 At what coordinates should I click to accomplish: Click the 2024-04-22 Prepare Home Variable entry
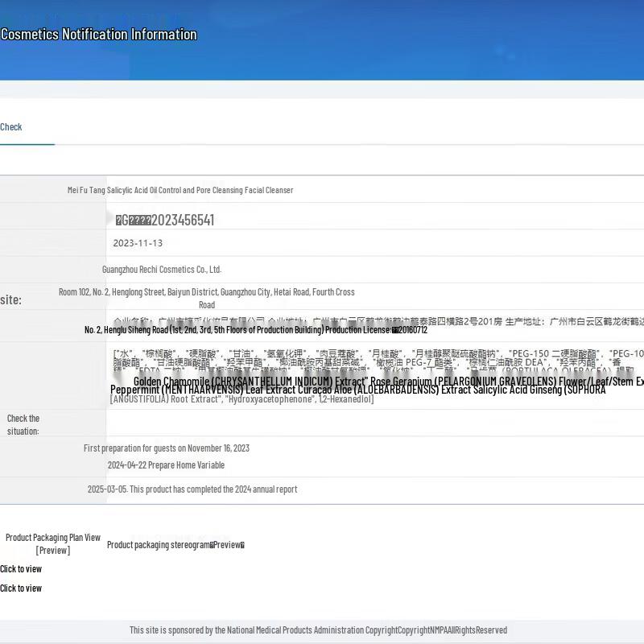166,465
